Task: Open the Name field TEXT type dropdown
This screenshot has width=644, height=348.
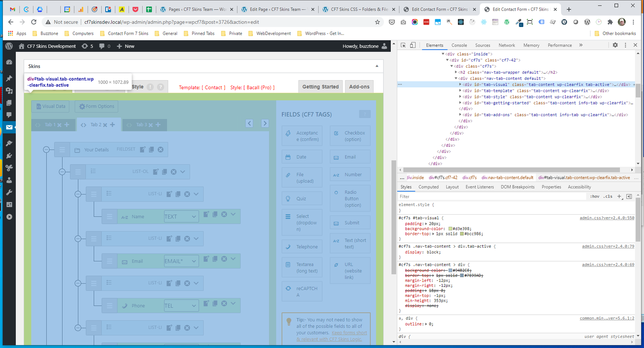Action: point(181,216)
